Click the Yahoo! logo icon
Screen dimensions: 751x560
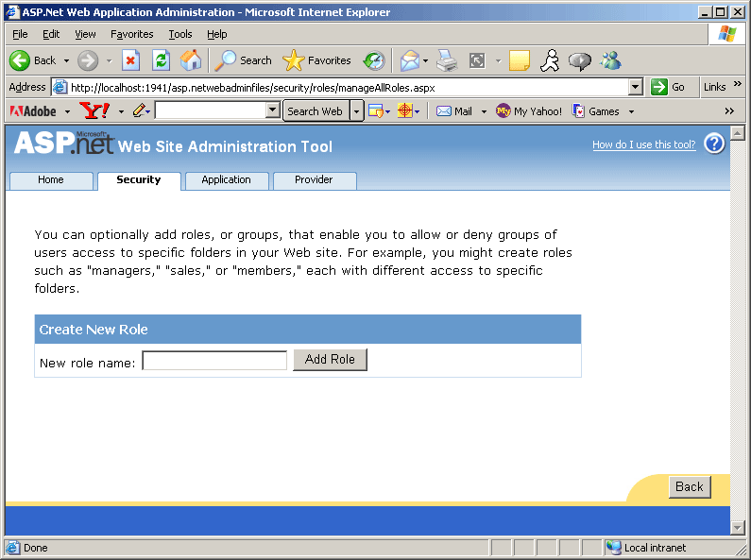click(94, 110)
